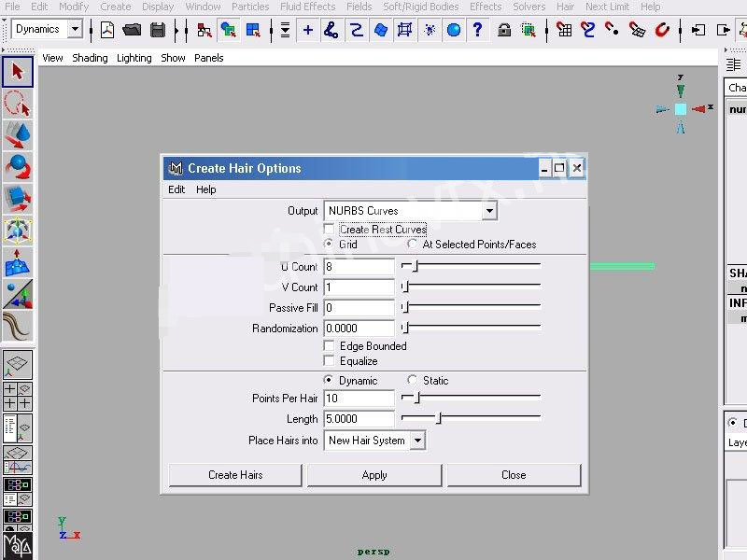747x560 pixels.
Task: Select the Static radio button
Action: 413,381
